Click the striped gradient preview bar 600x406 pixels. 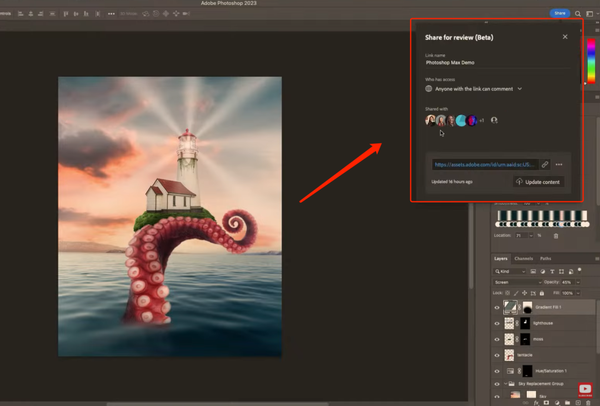point(542,215)
